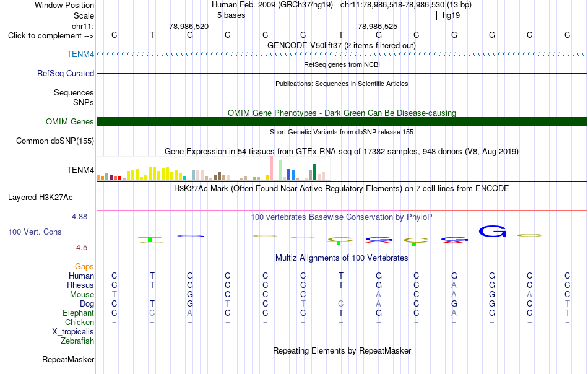Open the 100 Vert. Cons track label

(x=35, y=232)
